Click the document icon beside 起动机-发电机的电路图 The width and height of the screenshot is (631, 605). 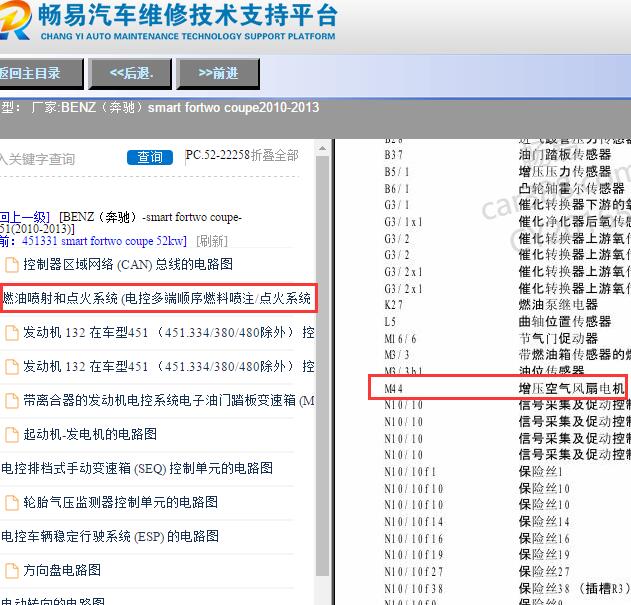[11, 435]
